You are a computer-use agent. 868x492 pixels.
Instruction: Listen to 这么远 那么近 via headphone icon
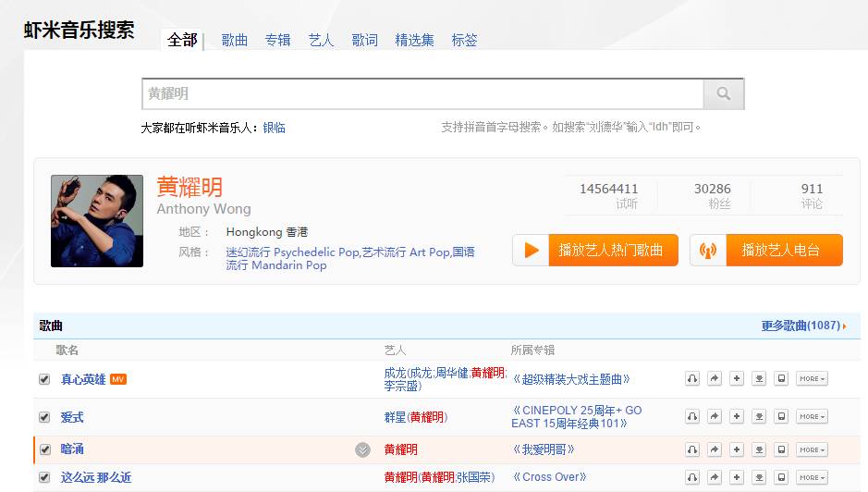[692, 477]
